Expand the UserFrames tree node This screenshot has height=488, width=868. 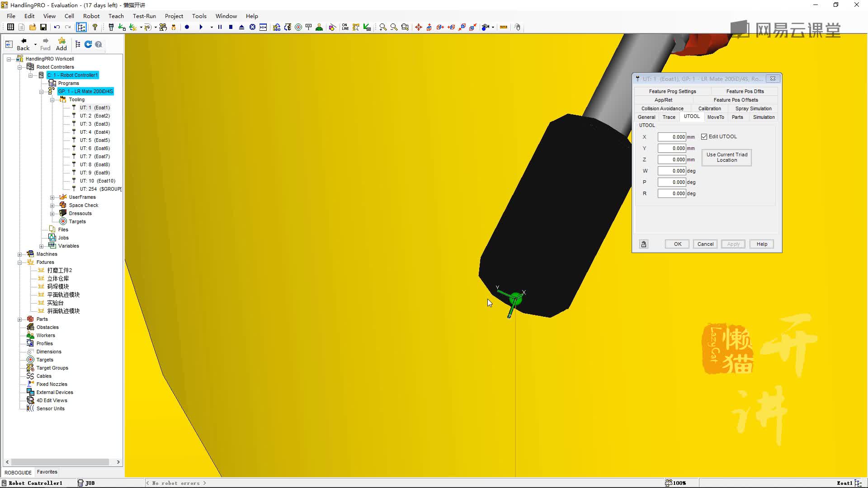52,197
